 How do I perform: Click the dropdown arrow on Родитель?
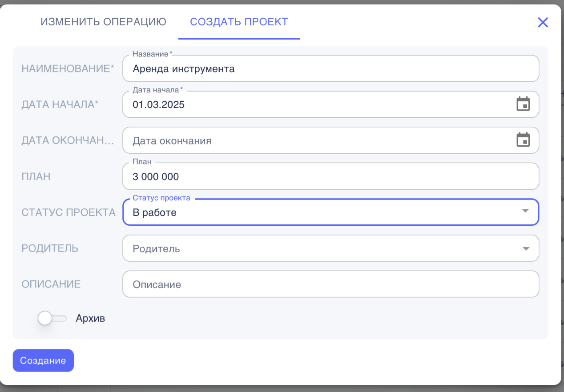coord(525,248)
